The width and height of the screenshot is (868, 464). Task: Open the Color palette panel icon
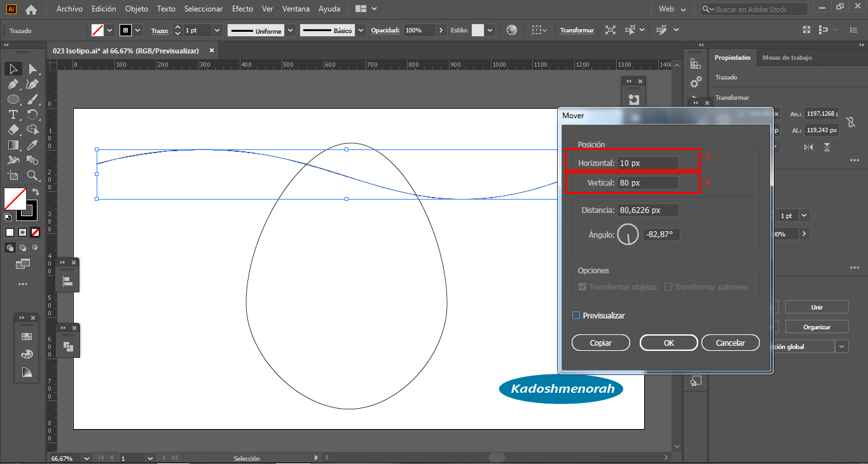click(x=26, y=354)
